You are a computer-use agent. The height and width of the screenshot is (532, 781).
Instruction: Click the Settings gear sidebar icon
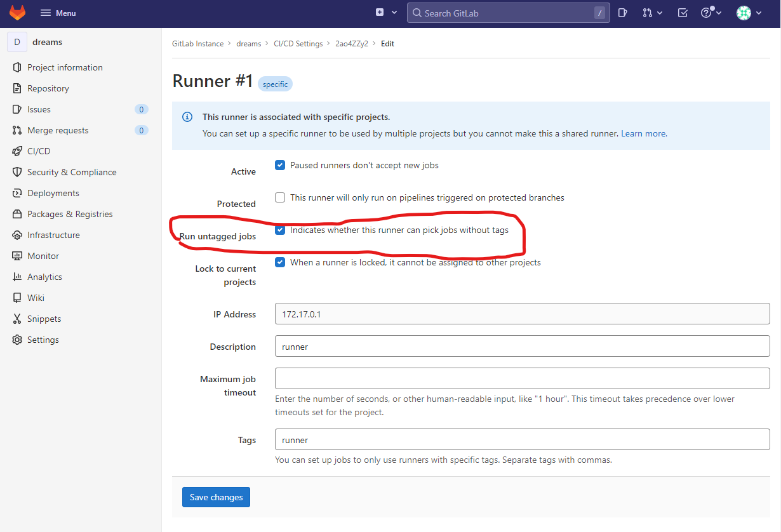point(17,340)
